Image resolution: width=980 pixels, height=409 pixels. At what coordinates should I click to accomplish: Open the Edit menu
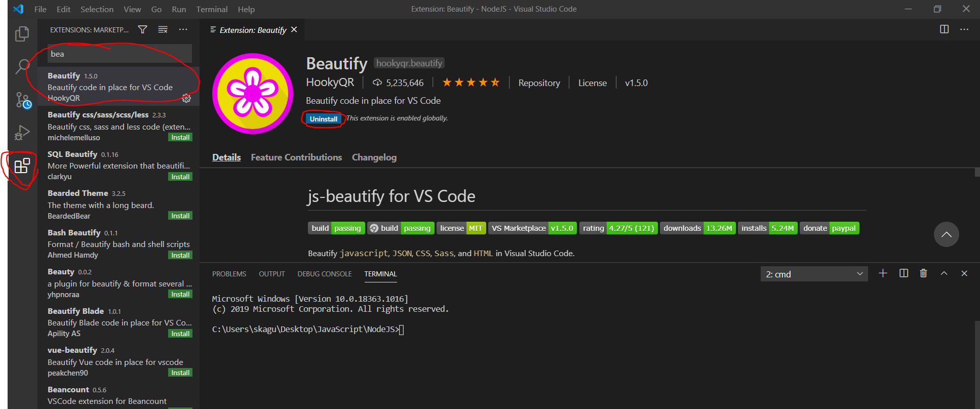pyautogui.click(x=63, y=9)
